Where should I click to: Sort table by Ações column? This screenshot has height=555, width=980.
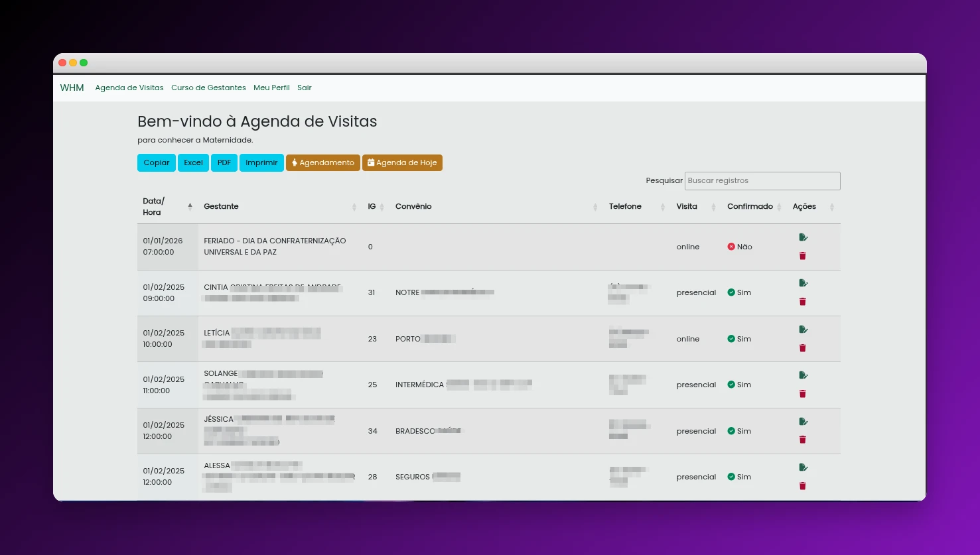pyautogui.click(x=814, y=207)
